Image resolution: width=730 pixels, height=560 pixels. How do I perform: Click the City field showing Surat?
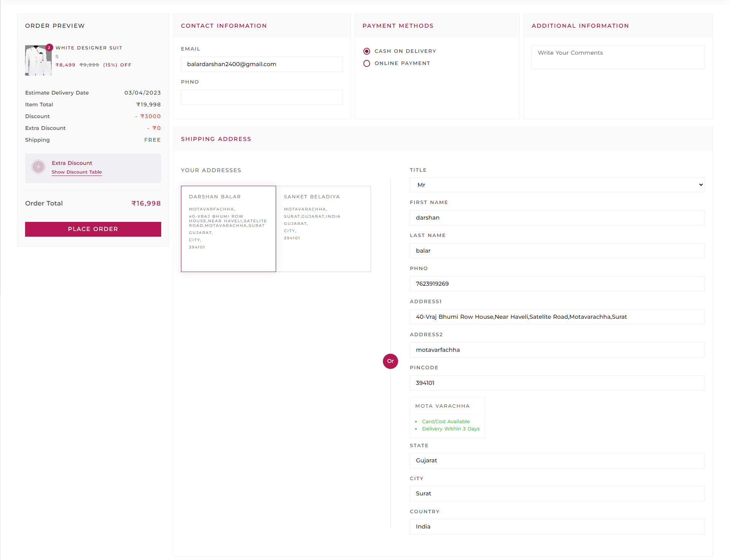tap(557, 494)
